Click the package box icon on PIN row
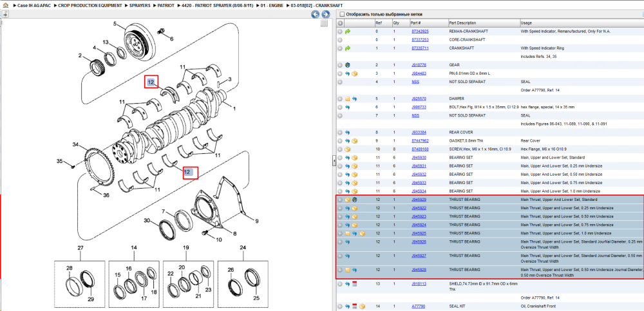Screen dimensions: 644x311 pyautogui.click(x=355, y=73)
